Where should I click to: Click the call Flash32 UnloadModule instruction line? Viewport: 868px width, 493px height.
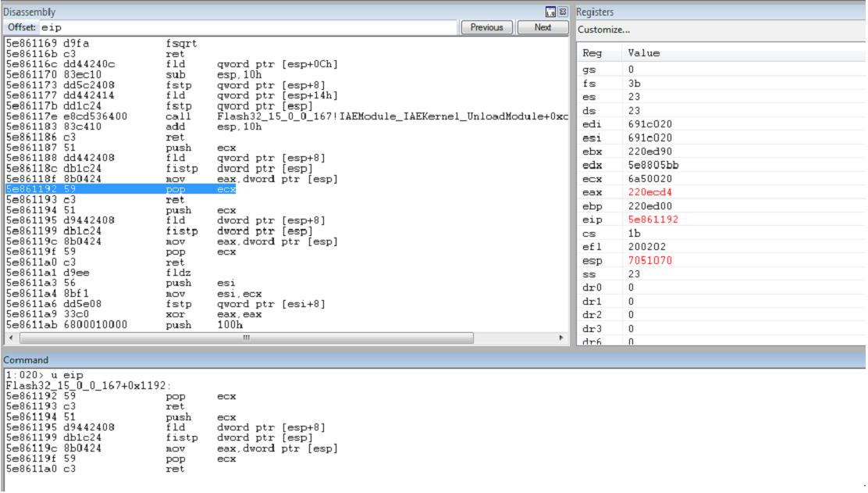pyautogui.click(x=286, y=116)
